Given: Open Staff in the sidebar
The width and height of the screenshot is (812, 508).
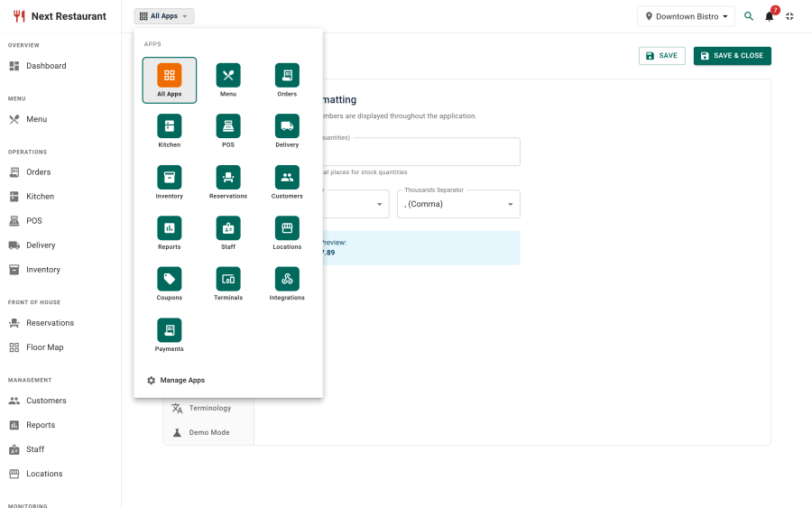Looking at the screenshot, I should point(60,449).
